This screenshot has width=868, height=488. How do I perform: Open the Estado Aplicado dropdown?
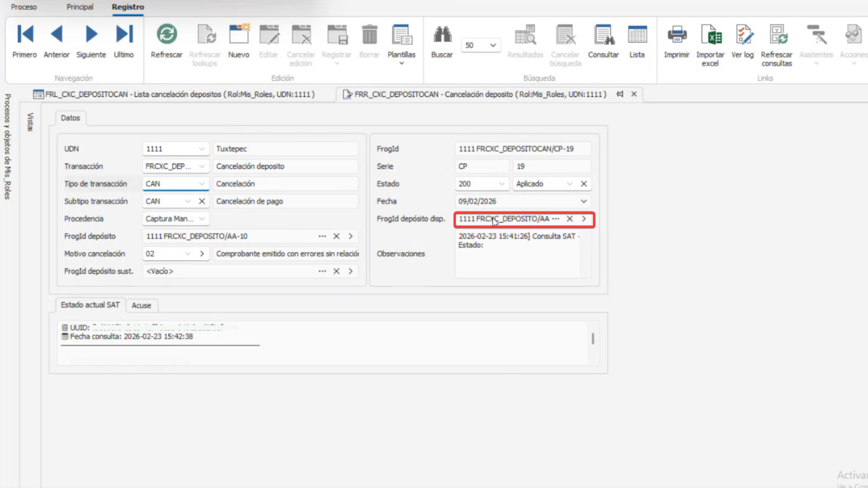[x=569, y=184]
